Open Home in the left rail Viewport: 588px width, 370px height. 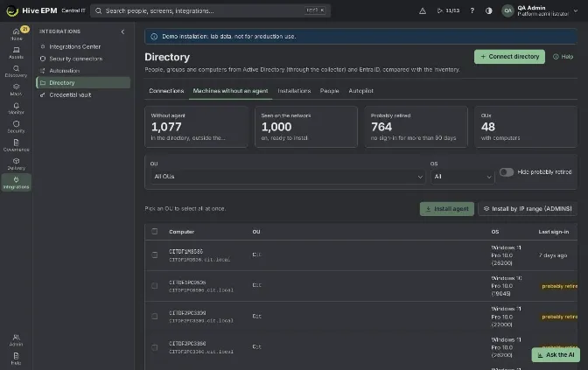16,34
